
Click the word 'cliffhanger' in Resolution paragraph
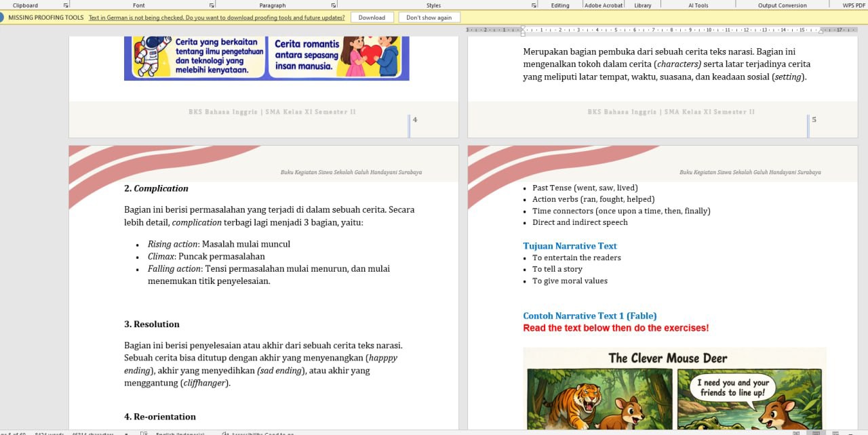coord(204,383)
